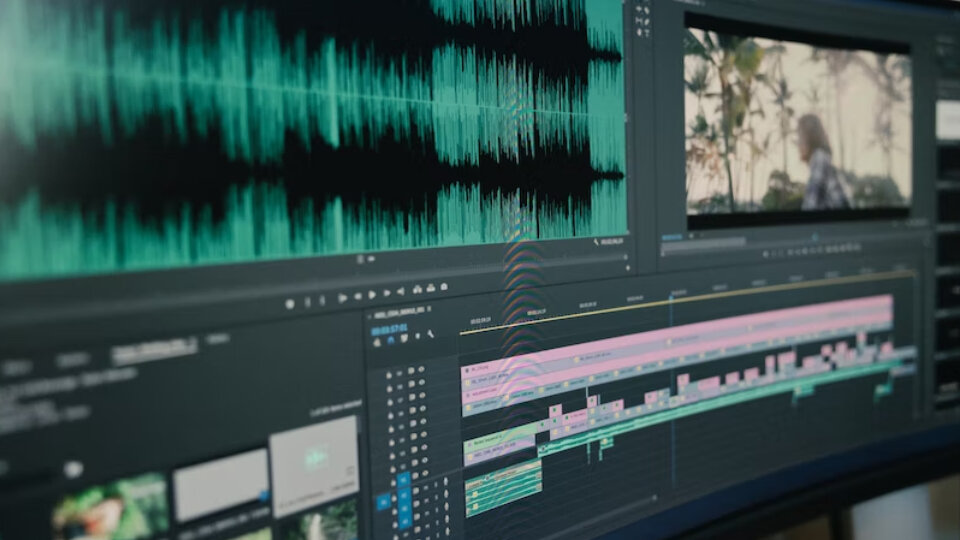Select the Pen tool in the Tools panel
The width and height of the screenshot is (960, 540).
[647, 21]
